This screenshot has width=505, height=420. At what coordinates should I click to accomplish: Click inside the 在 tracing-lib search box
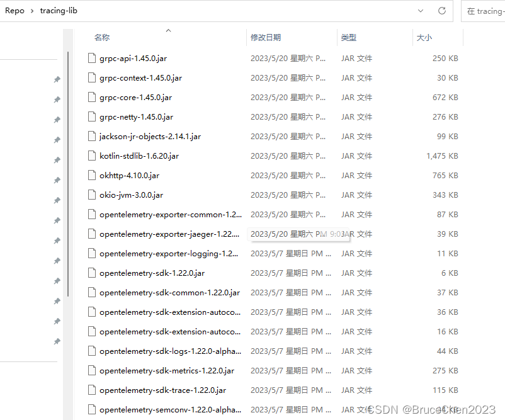(x=484, y=10)
